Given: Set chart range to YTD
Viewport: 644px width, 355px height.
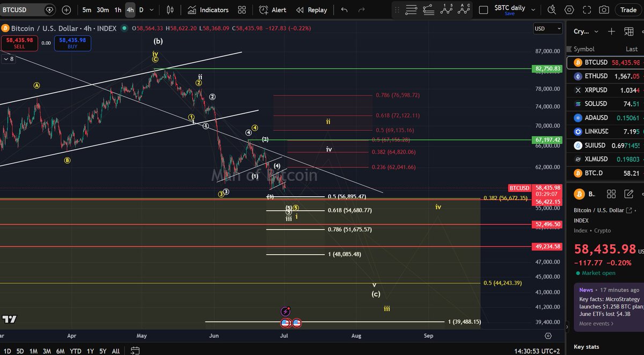Looking at the screenshot, I should pos(76,351).
